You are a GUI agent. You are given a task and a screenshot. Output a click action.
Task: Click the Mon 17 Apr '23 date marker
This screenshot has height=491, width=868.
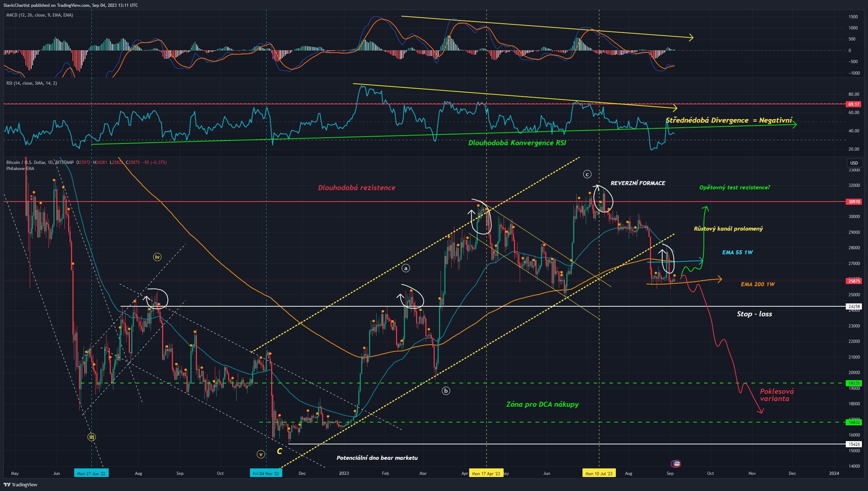tap(487, 473)
